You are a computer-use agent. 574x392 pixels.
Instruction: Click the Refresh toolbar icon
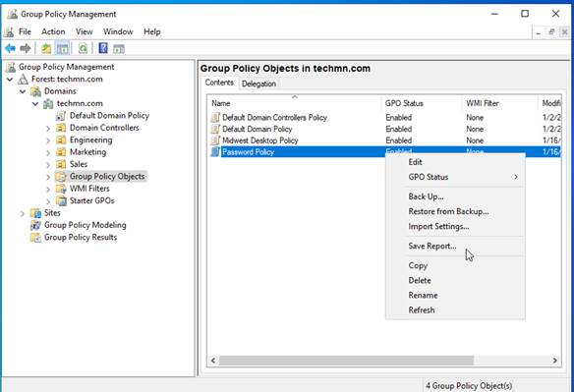coord(84,48)
